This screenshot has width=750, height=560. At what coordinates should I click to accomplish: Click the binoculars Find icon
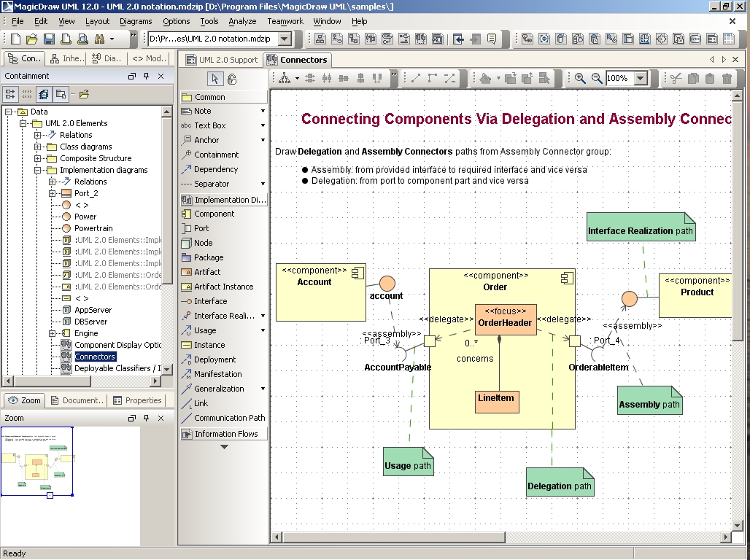(99, 39)
